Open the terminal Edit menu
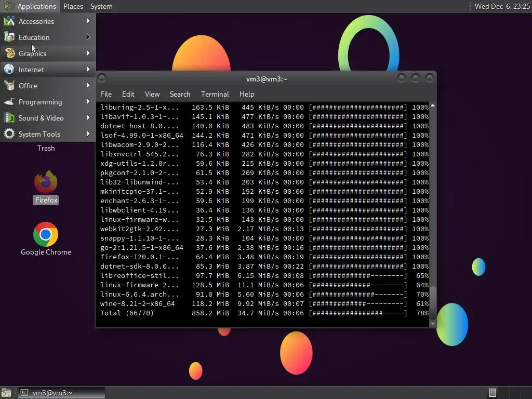This screenshot has height=399, width=532. click(128, 94)
